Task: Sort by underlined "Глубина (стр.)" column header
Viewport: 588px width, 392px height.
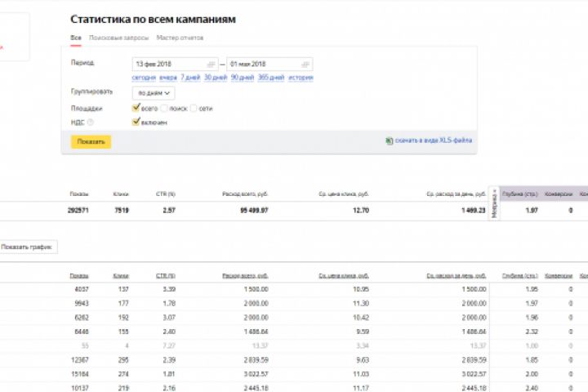Action: click(x=520, y=276)
